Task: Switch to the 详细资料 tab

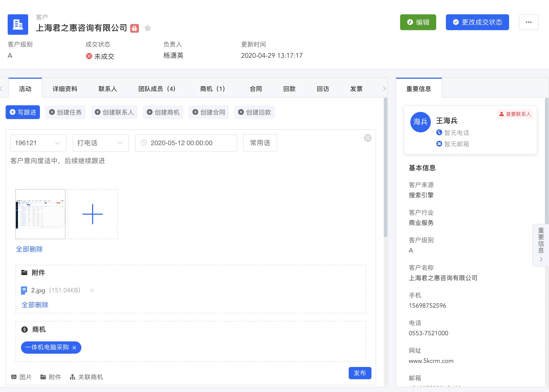Action: tap(65, 89)
